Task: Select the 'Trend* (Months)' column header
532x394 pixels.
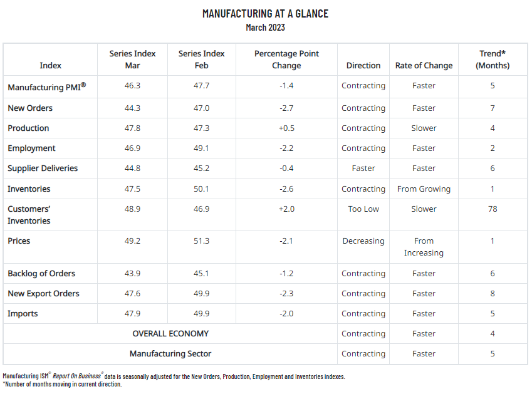Action: [x=492, y=60]
